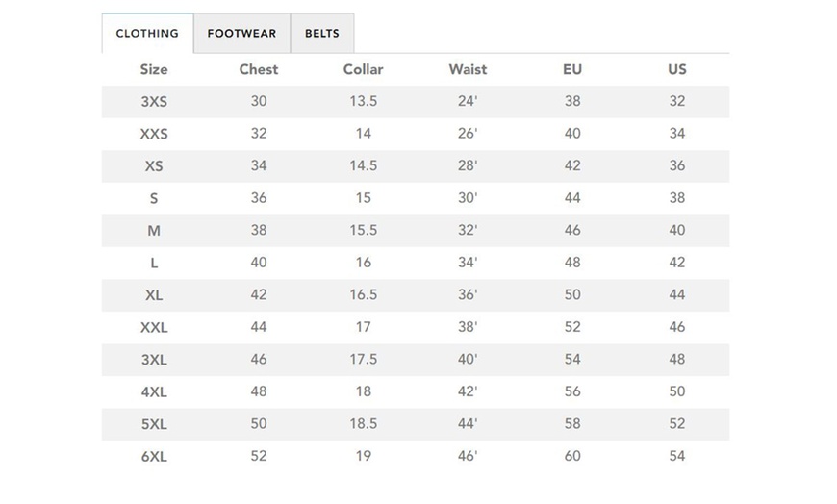The image size is (837, 504).
Task: Click EU value 38 in 3XS row
Action: (x=572, y=101)
